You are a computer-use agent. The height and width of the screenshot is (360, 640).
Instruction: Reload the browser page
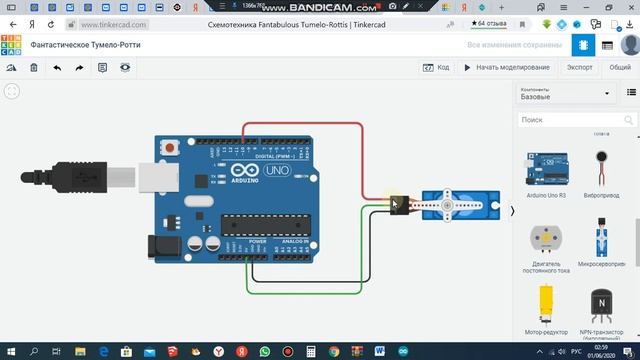(x=51, y=24)
